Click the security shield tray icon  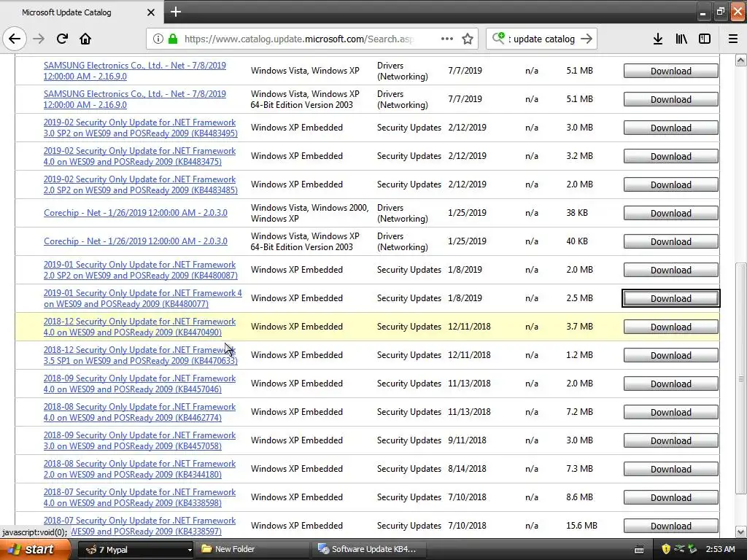(x=666, y=549)
